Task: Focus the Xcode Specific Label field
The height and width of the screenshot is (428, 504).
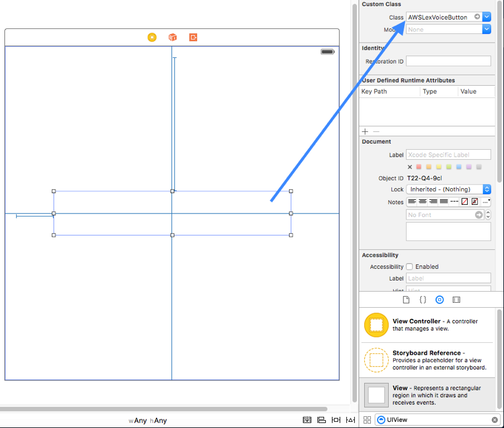Action: click(449, 155)
